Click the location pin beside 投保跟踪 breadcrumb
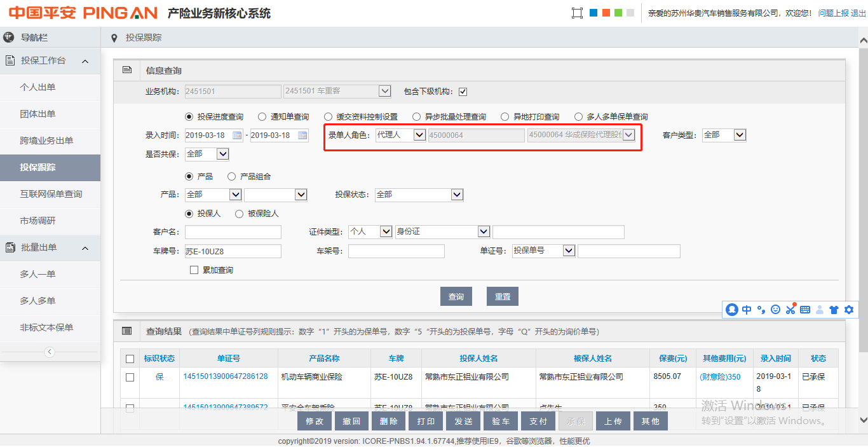This screenshot has height=447, width=868. pyautogui.click(x=114, y=38)
